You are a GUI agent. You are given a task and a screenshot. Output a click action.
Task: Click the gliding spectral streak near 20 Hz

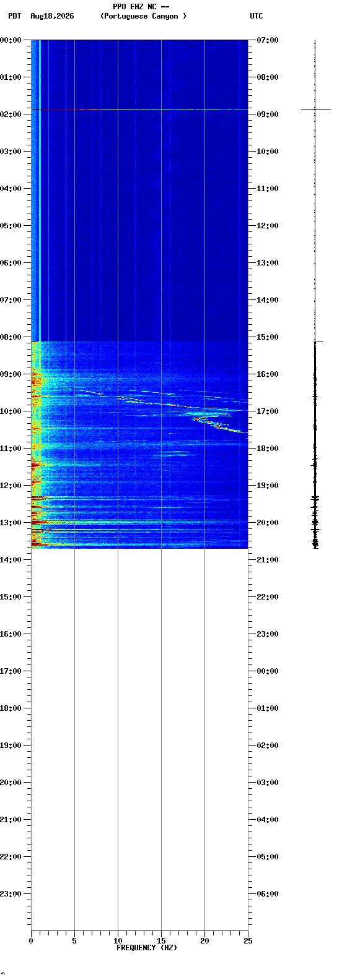[217, 424]
